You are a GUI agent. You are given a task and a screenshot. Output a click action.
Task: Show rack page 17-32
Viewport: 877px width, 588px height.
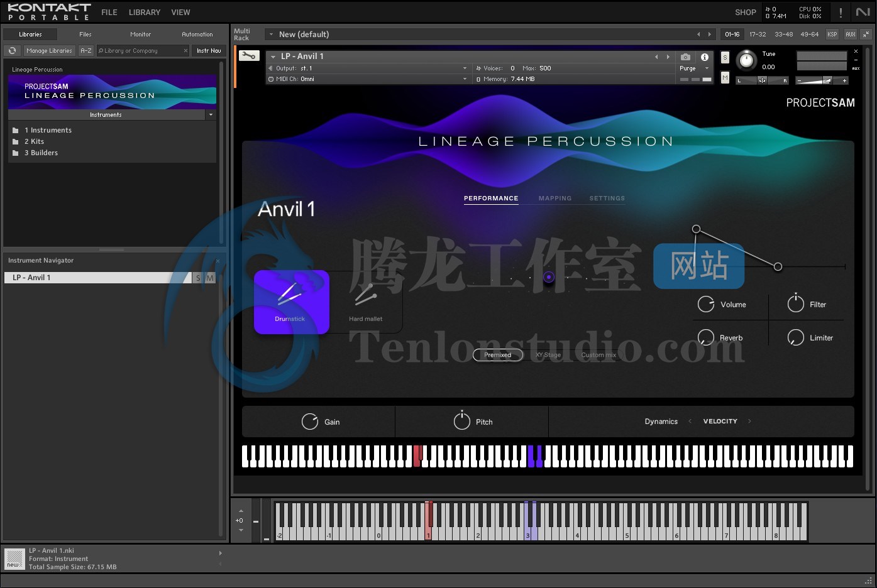tap(758, 35)
